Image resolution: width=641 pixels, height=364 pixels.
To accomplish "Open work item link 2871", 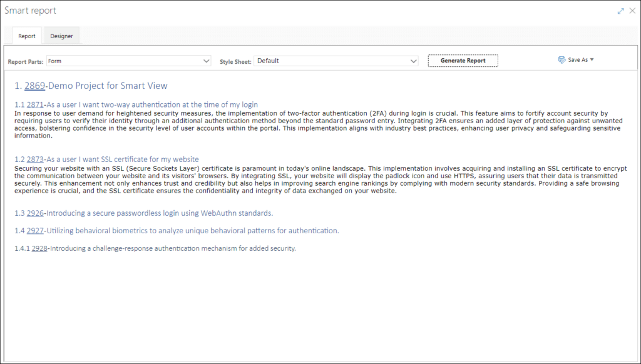I will (x=35, y=104).
